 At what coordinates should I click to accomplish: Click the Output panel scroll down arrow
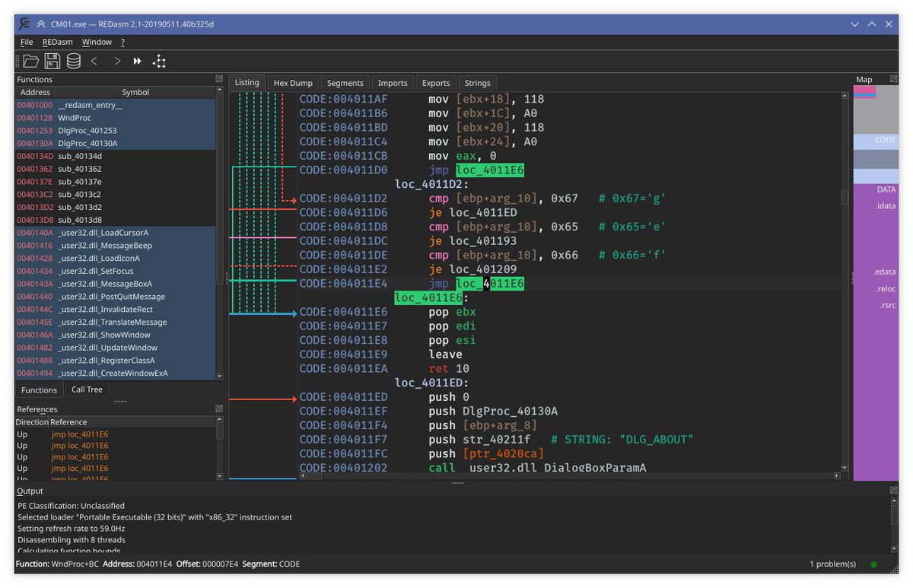click(894, 548)
